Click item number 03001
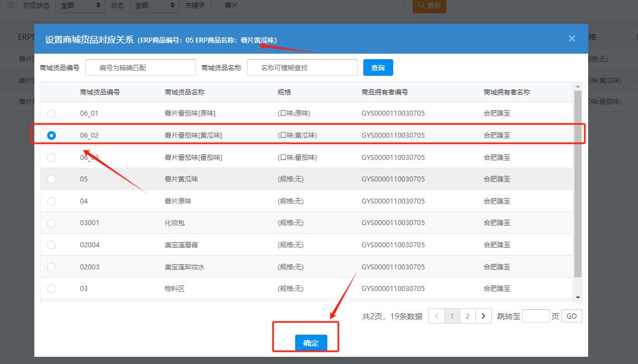The height and width of the screenshot is (364, 638). tap(89, 222)
